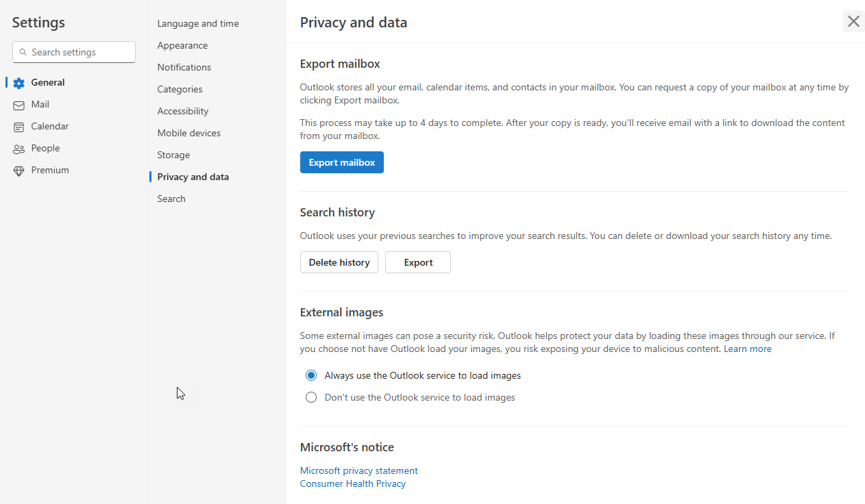Select the People label in sidebar
The height and width of the screenshot is (504, 865).
tap(45, 148)
